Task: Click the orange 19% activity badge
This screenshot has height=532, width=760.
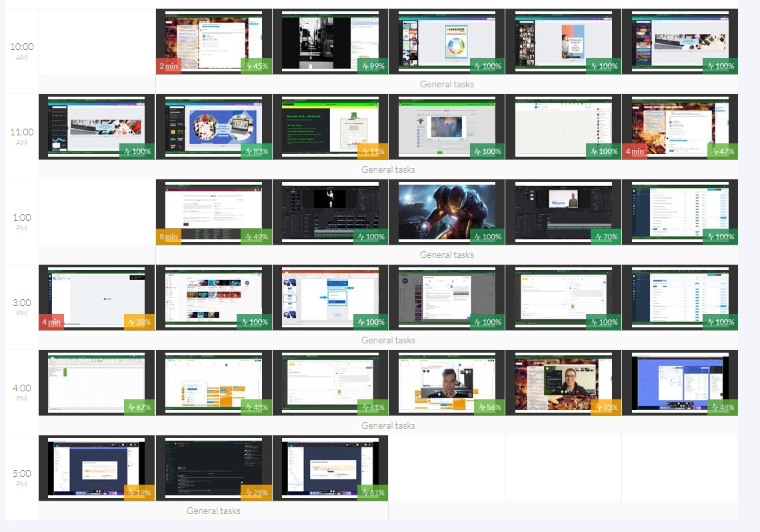Action: click(139, 492)
